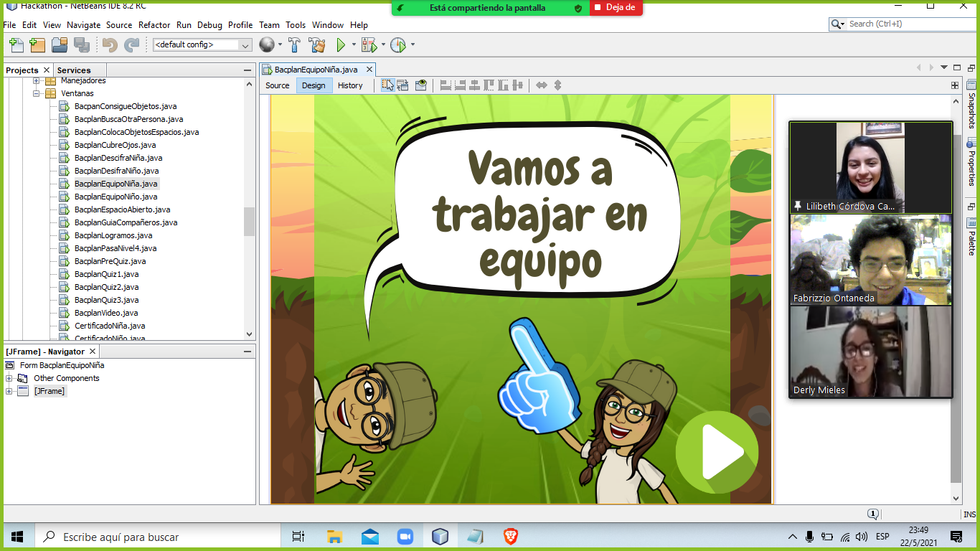Open the browser selection dropdown arrow
This screenshot has height=551, width=980.
click(x=280, y=45)
